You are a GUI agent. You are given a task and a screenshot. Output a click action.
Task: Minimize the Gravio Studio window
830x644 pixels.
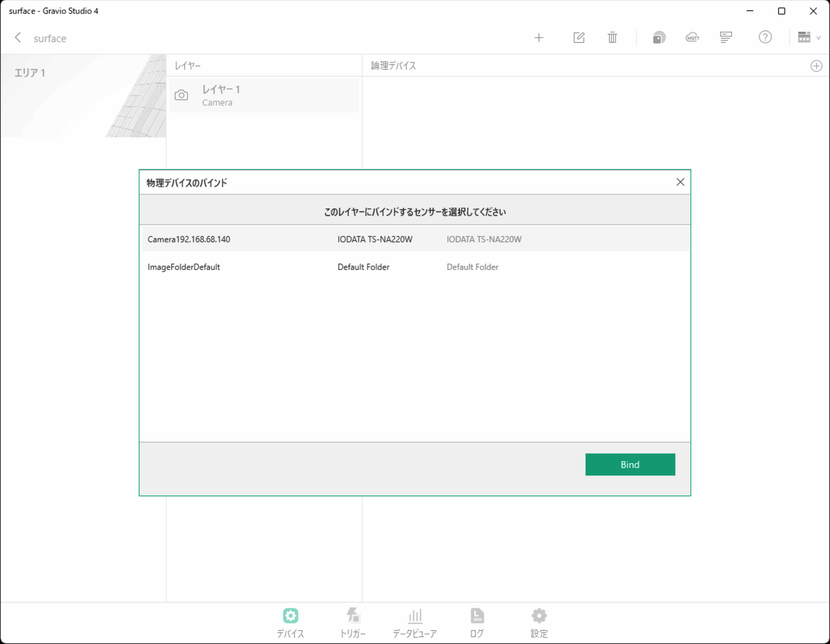click(x=750, y=11)
